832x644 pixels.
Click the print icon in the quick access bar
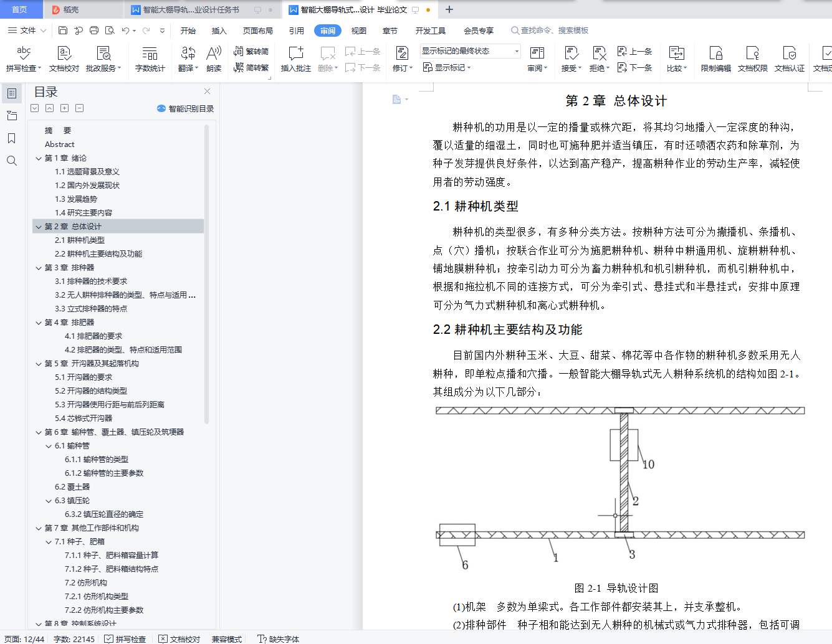point(94,31)
